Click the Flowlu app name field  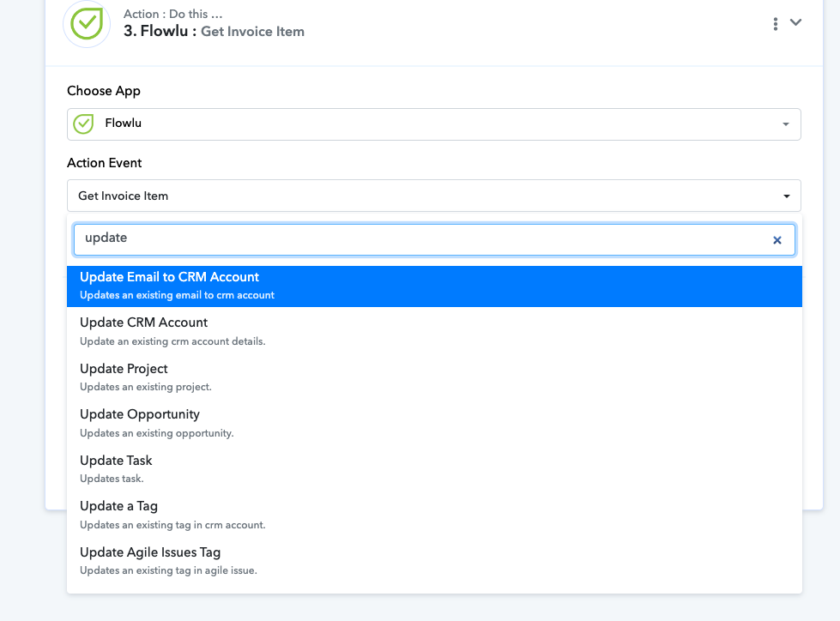point(434,124)
